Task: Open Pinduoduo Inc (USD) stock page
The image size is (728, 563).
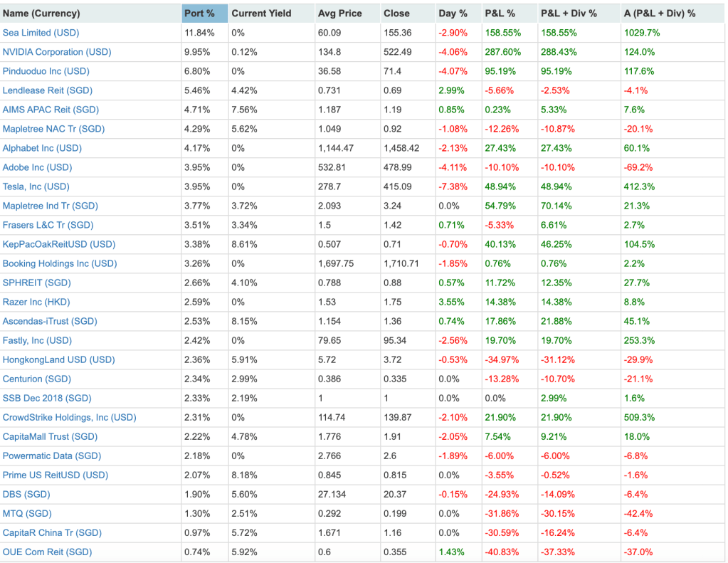Action: point(46,71)
